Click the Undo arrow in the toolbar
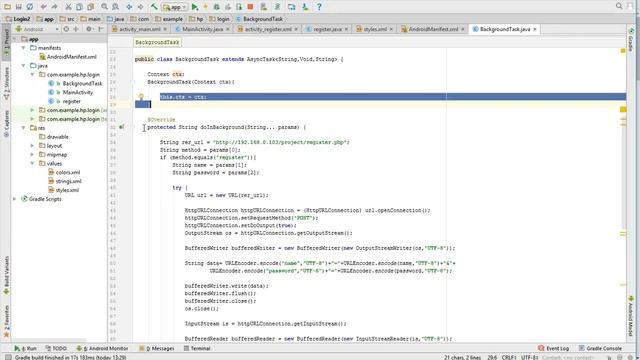The image size is (640, 360). 44,7
